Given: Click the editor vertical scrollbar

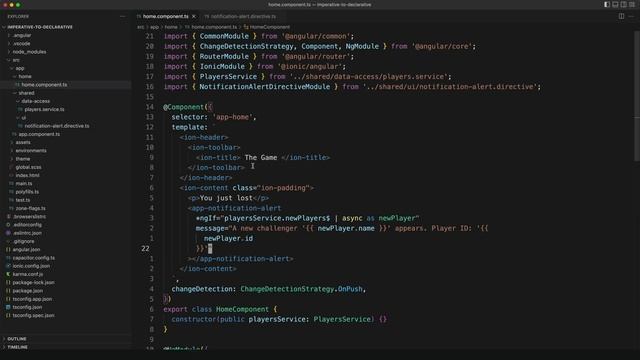Looking at the screenshot, I should coord(637,96).
